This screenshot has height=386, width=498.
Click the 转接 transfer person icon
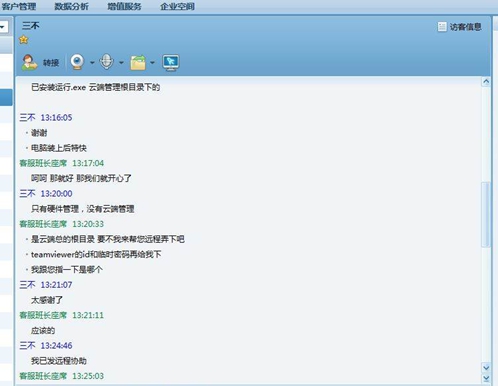point(29,62)
